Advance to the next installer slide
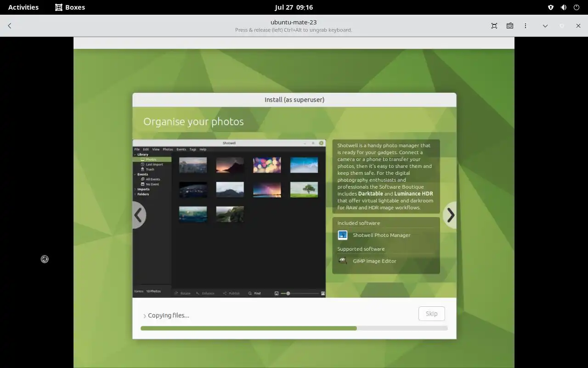 (451, 215)
